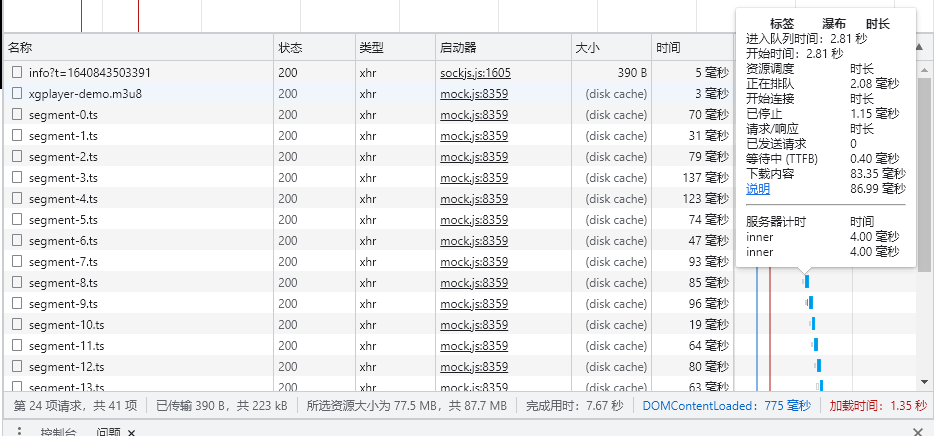Switch to the 问题 drawer tab
Viewport: 934px width, 436px height.
(x=109, y=432)
